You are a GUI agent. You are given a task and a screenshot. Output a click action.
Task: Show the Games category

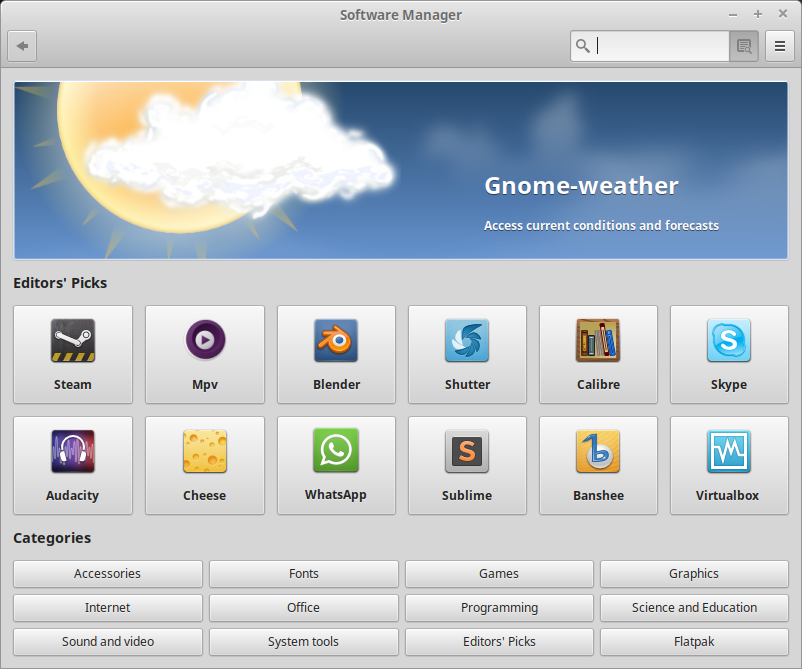tap(499, 574)
